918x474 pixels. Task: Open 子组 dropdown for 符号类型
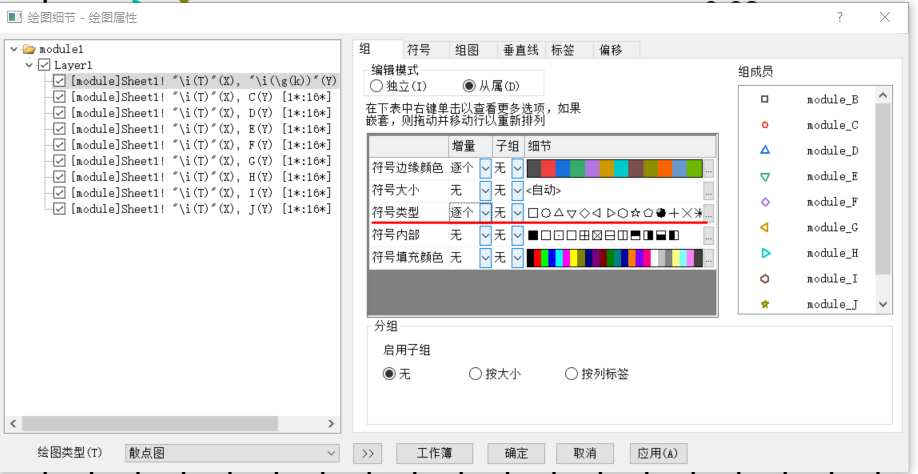point(517,213)
